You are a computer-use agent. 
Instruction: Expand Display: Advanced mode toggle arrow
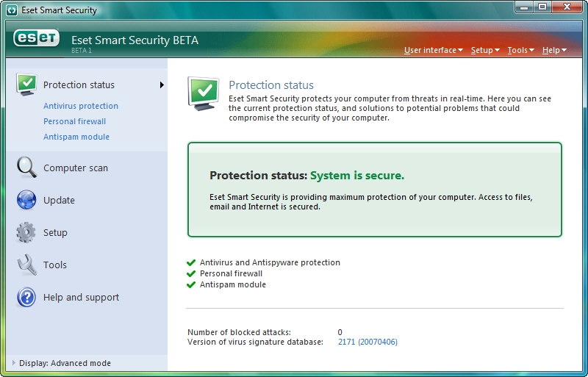[x=13, y=363]
